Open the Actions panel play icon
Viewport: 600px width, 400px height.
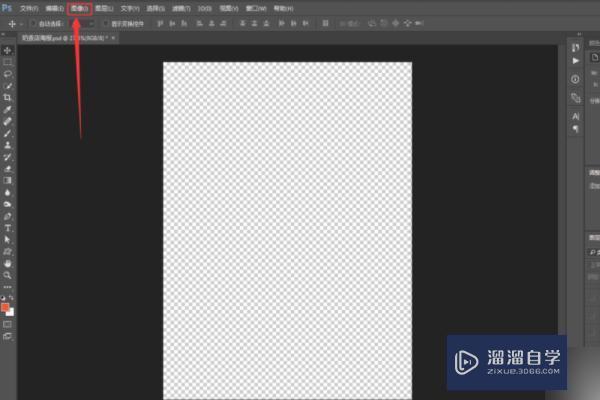(x=575, y=61)
